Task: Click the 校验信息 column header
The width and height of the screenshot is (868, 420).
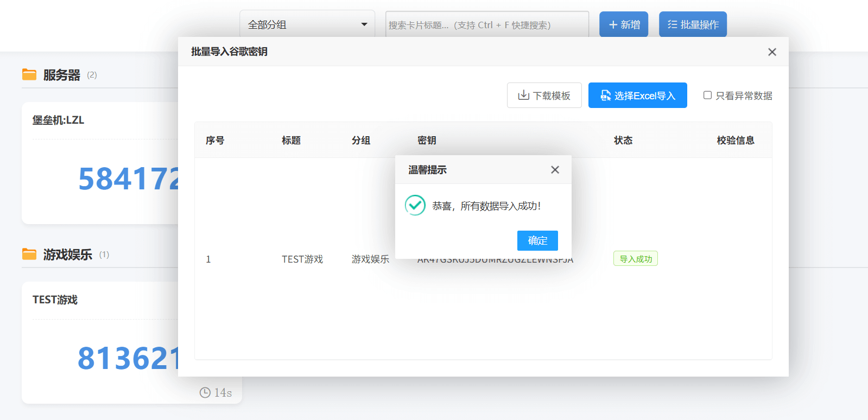Action: click(x=736, y=141)
